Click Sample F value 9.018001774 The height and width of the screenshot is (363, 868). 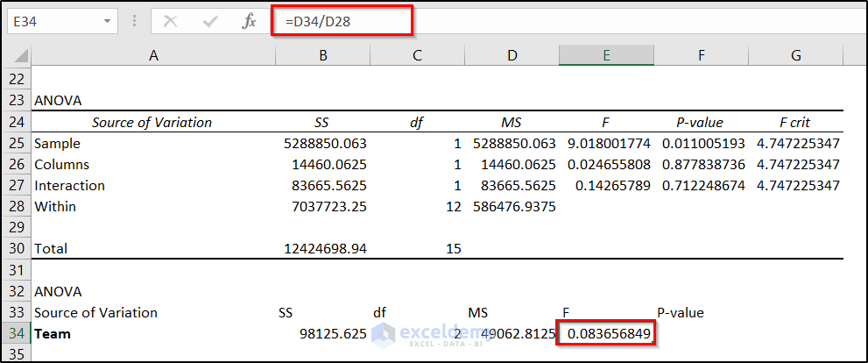[607, 143]
